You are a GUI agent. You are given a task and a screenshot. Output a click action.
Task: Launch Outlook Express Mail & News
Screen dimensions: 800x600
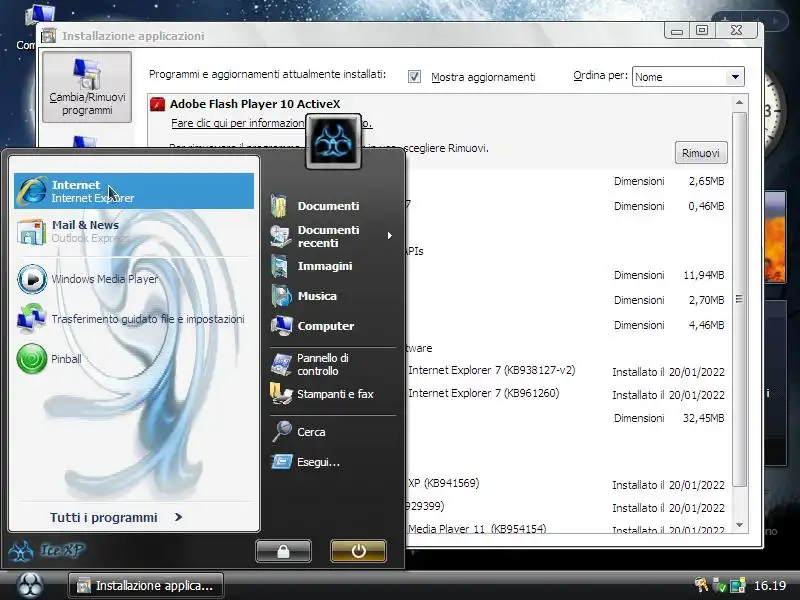tap(134, 231)
